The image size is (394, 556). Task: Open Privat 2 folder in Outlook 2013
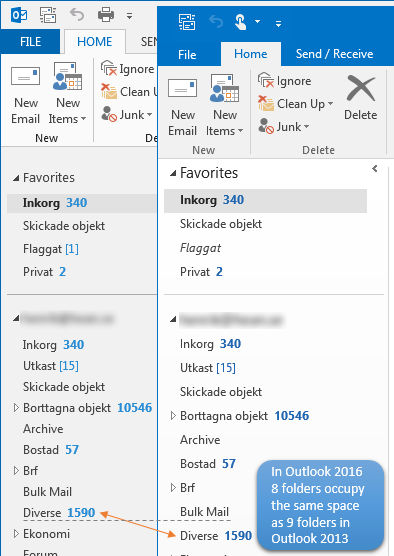44,272
